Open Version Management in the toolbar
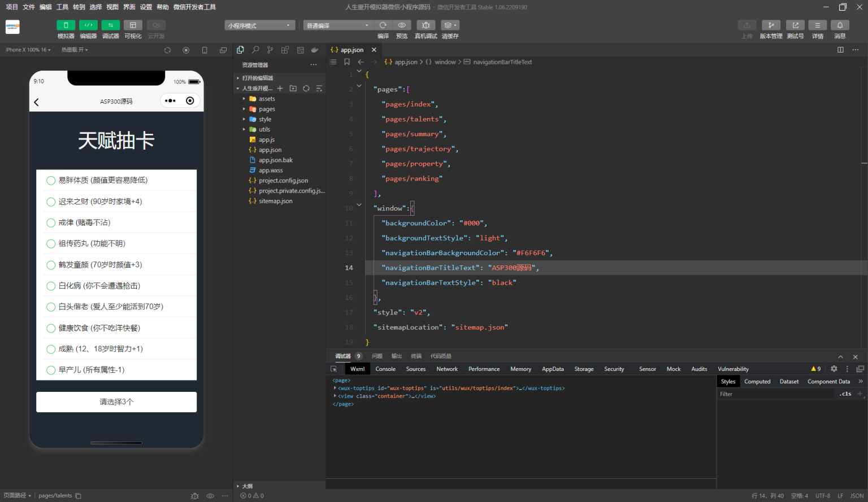 771,25
